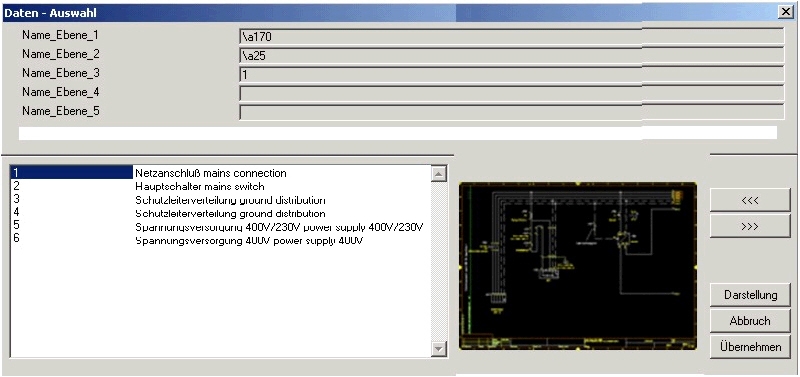
Task: Select entry 6 Spannungsversorgung 400V power supply
Action: [x=220, y=239]
